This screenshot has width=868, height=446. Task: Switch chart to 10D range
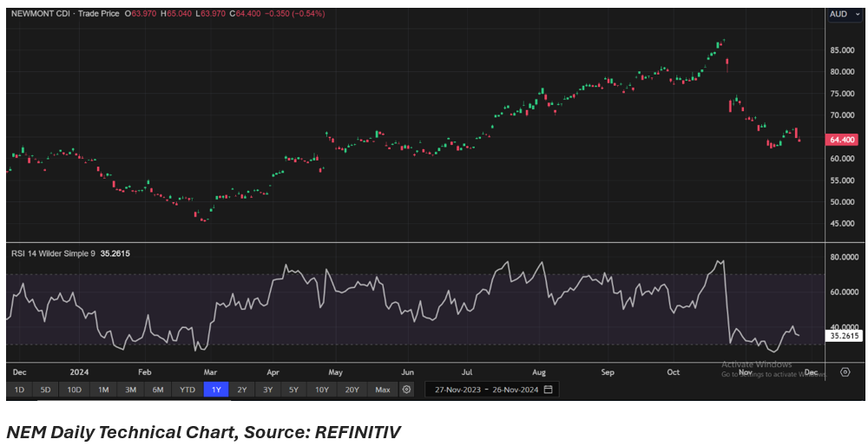[x=75, y=390]
